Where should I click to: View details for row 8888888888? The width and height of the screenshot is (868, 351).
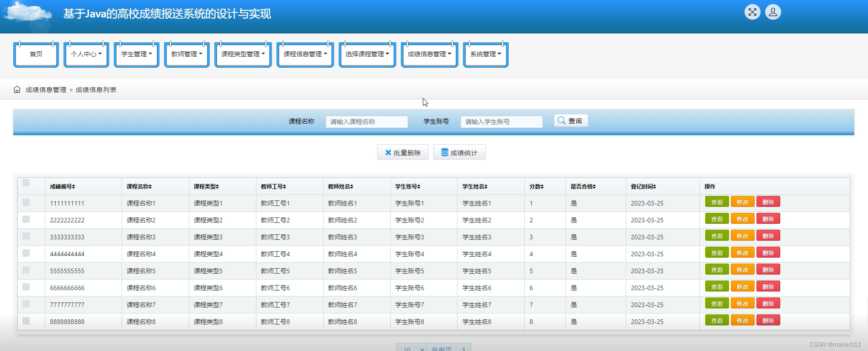click(717, 320)
